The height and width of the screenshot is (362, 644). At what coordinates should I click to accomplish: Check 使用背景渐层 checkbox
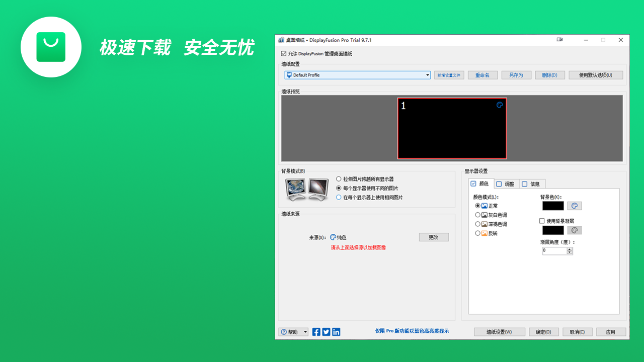(542, 221)
